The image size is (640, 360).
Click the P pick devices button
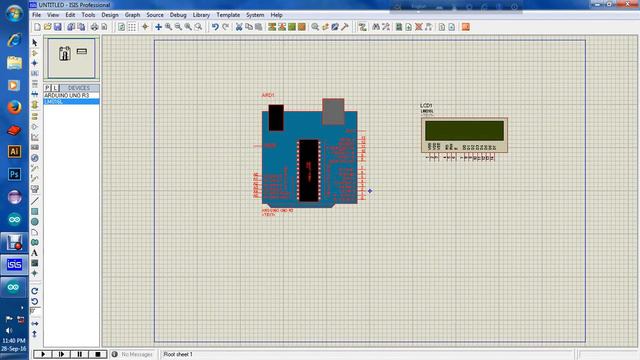[47, 88]
